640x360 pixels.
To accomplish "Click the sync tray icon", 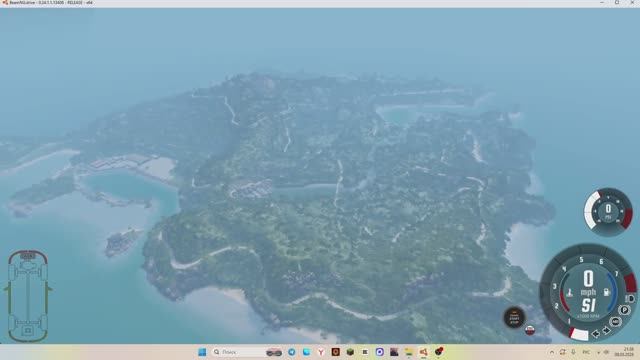I will 562,352.
